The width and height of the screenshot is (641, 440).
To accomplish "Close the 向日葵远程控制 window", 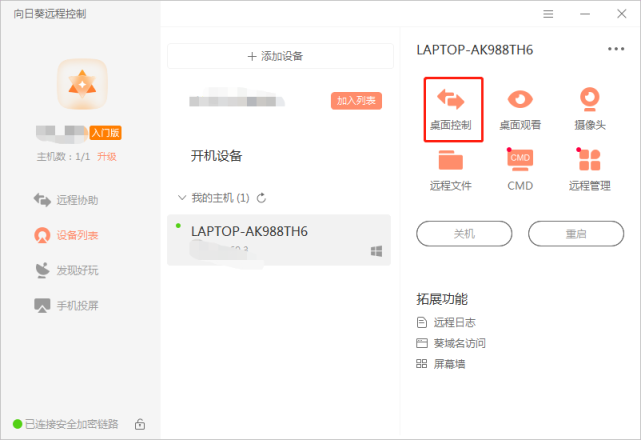I will (621, 14).
